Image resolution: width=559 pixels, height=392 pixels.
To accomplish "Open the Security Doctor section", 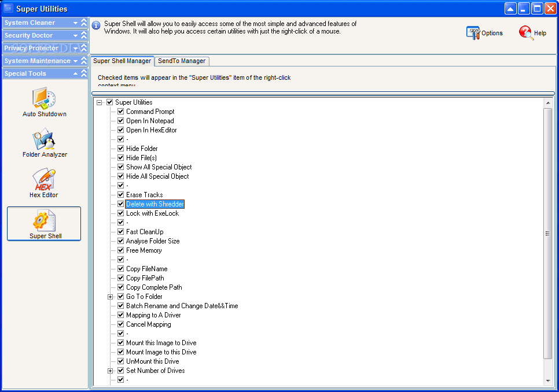I will (45, 35).
